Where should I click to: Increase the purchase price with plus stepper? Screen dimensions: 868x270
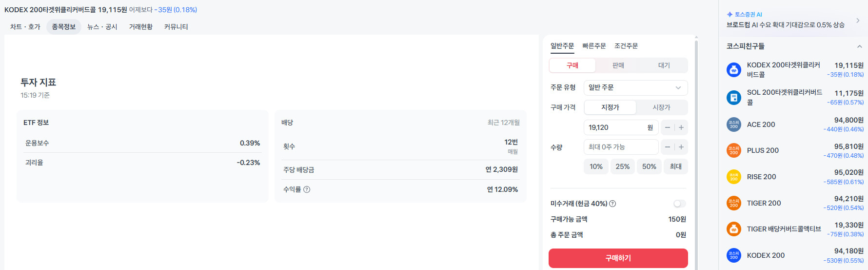(x=681, y=127)
